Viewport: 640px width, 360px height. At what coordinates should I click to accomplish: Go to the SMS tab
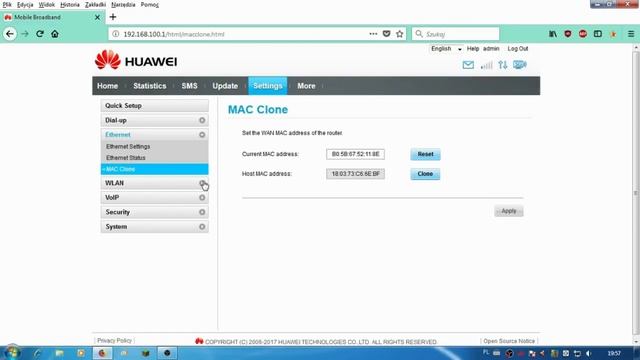tap(189, 86)
